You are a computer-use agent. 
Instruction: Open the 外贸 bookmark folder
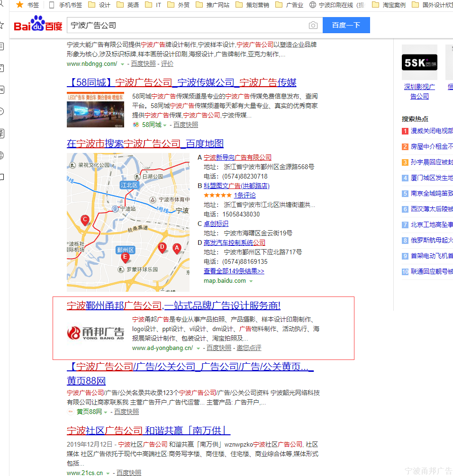click(179, 5)
